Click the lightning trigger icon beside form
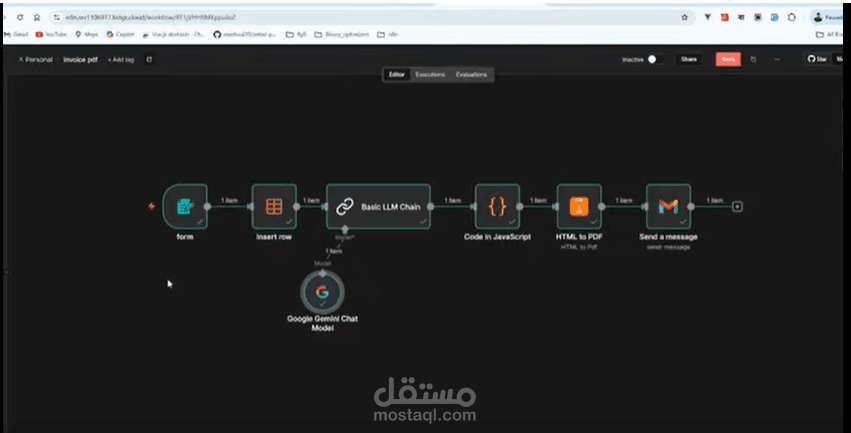This screenshot has width=851, height=433. click(x=151, y=206)
